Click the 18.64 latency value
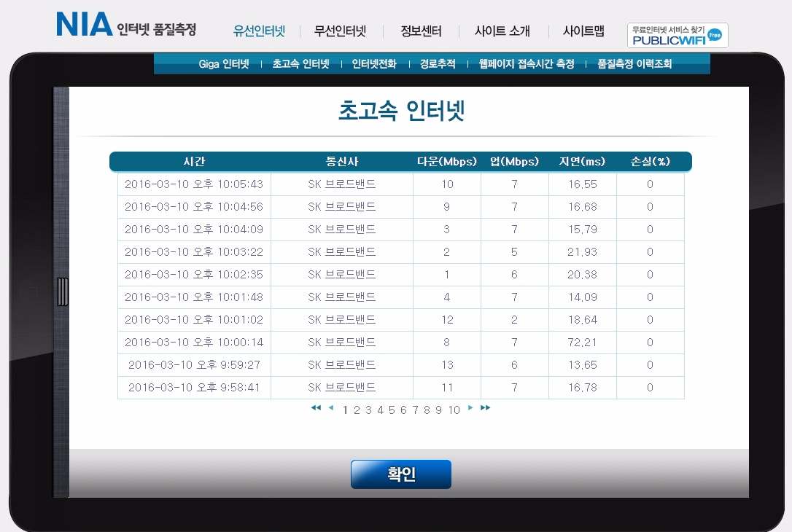792x532 pixels. point(583,320)
